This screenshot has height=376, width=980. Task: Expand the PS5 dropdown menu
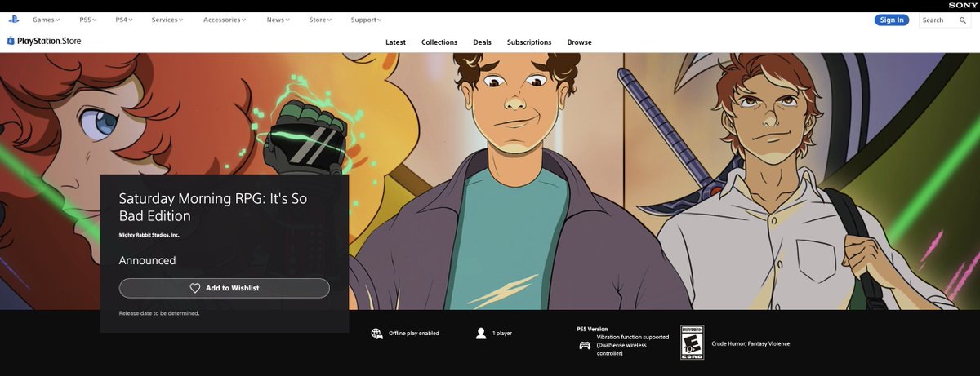[x=87, y=20]
